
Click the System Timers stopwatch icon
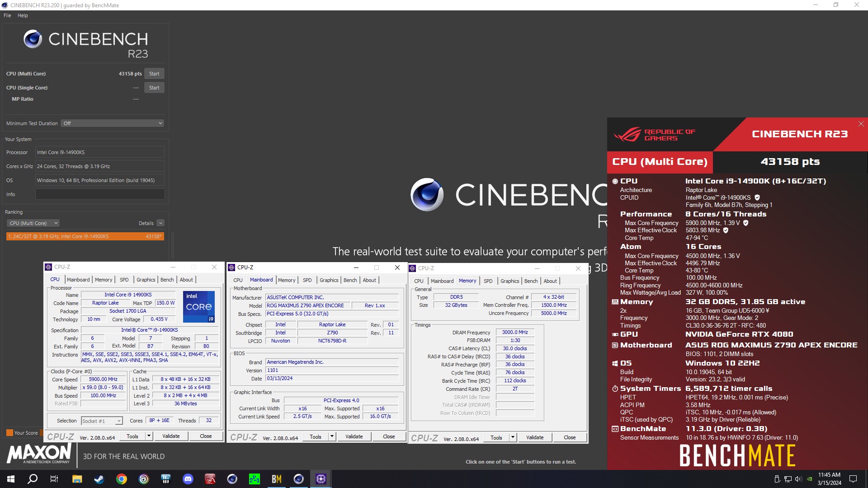[615, 389]
